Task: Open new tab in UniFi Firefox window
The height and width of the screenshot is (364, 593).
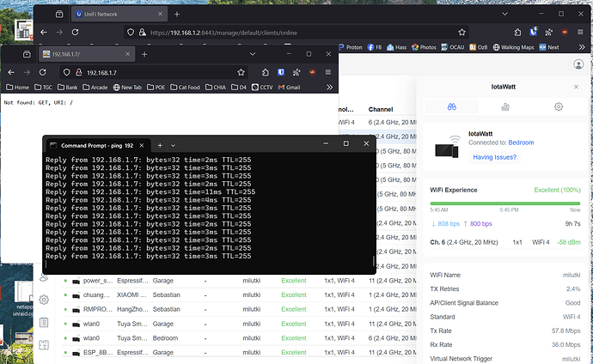Action: [x=177, y=15]
